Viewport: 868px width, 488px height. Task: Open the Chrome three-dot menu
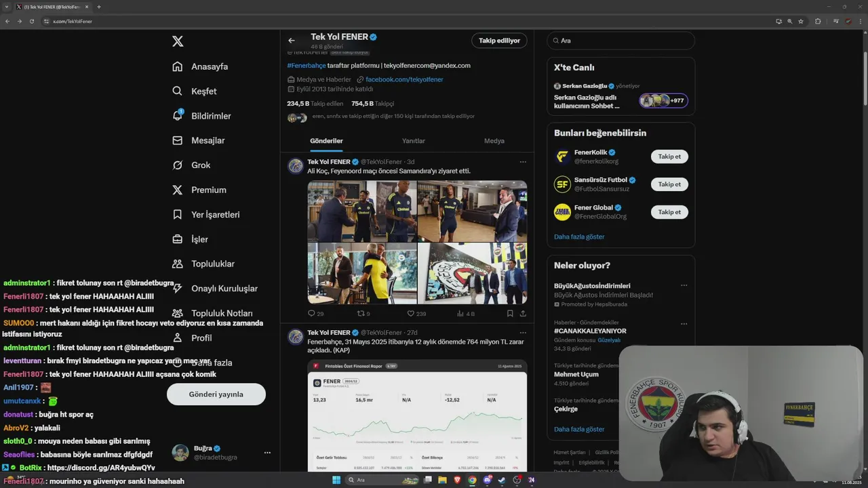coord(860,21)
